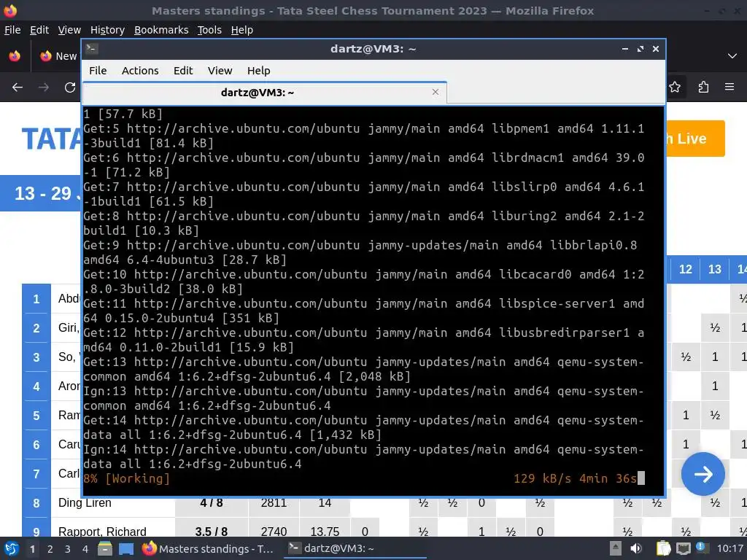Screen dimensions: 747x560
Task: Open the Actions menu in the terminal
Action: (x=140, y=71)
